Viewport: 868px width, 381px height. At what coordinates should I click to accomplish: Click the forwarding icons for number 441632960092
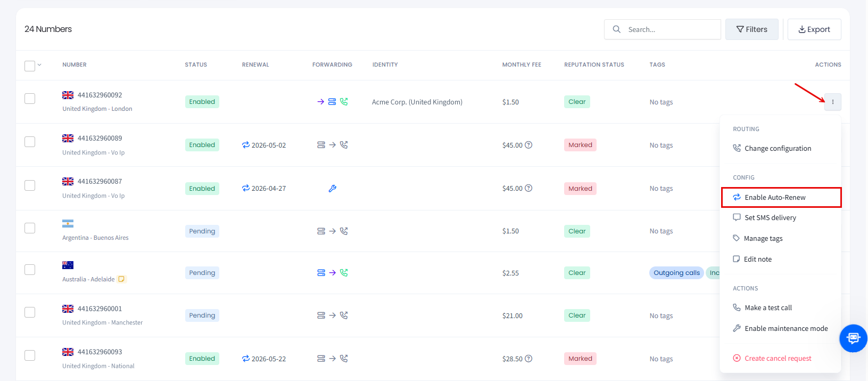pyautogui.click(x=332, y=102)
